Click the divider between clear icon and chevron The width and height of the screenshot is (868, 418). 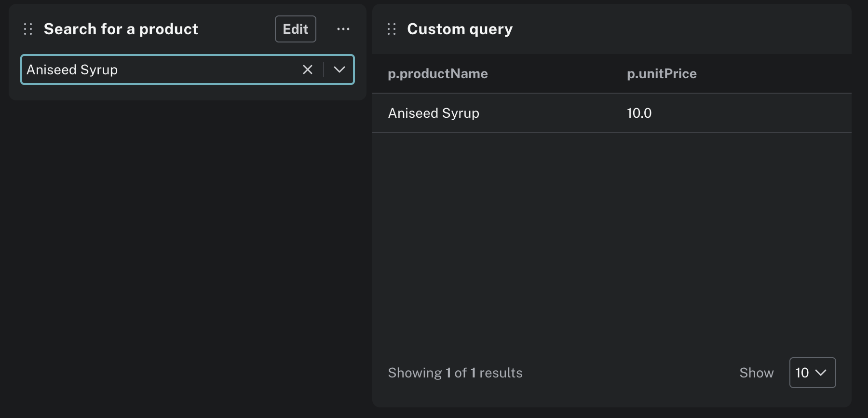(x=324, y=70)
